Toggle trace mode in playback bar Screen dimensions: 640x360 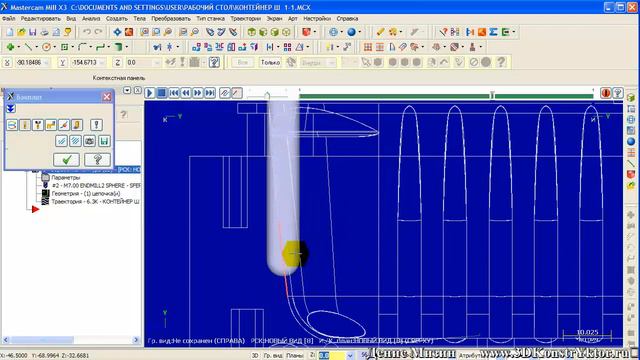(x=224, y=93)
